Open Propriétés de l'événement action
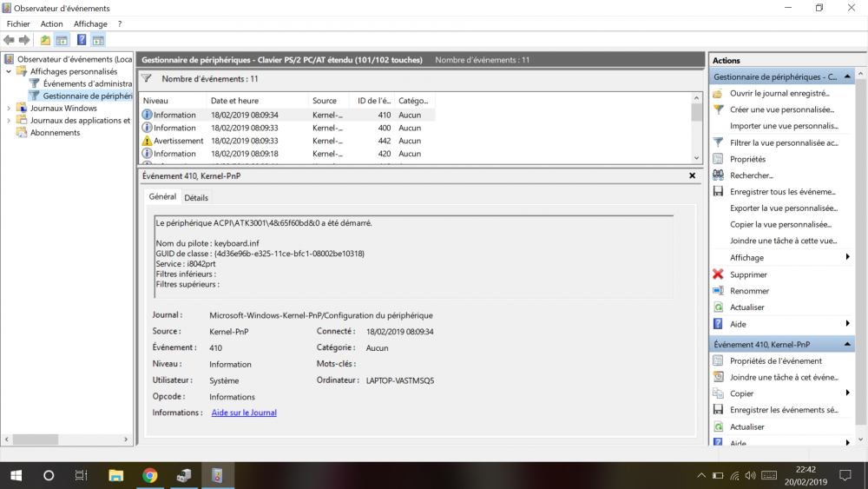 pyautogui.click(x=775, y=361)
